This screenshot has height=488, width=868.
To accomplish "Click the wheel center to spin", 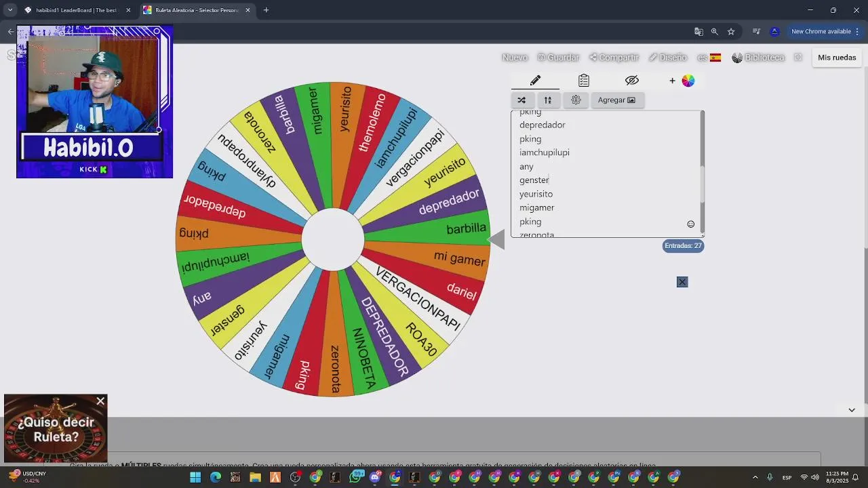I will [332, 240].
